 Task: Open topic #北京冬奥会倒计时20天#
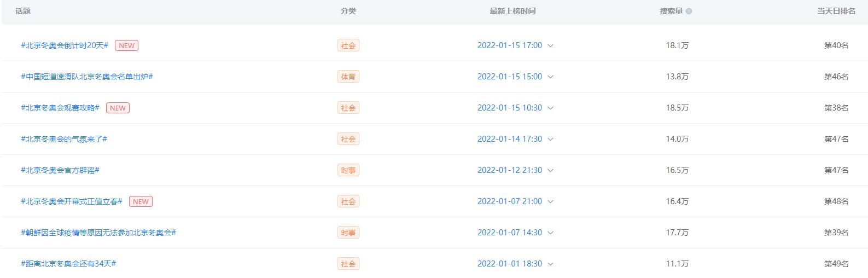65,45
